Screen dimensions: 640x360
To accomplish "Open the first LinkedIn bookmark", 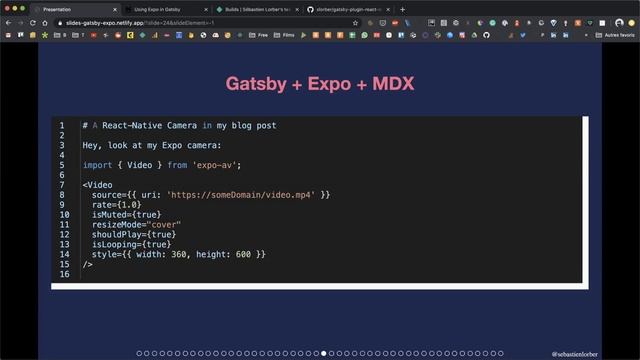I will tap(553, 36).
